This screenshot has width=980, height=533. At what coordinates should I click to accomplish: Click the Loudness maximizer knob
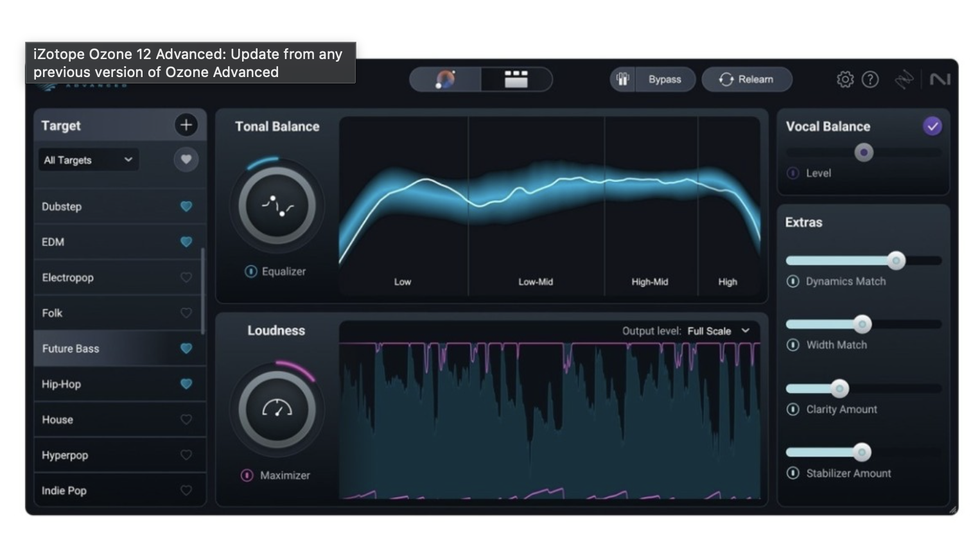(277, 409)
